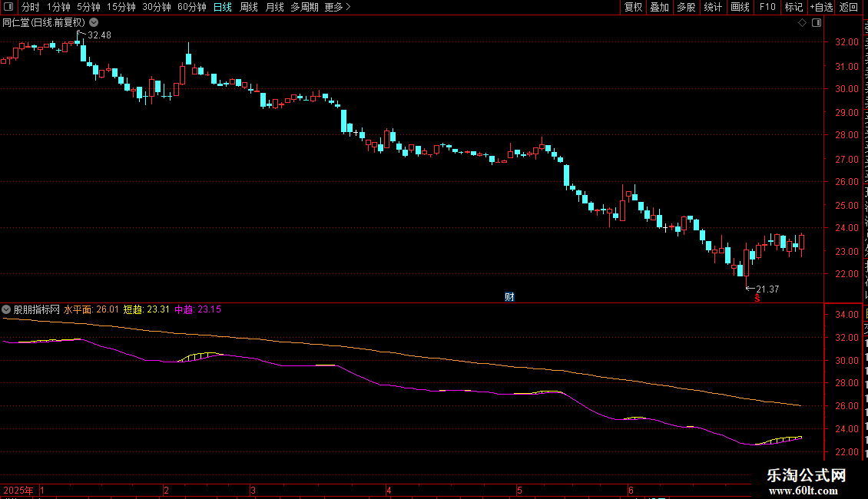The width and height of the screenshot is (868, 499).
Task: Click the 32.00 price axis label
Action: coord(847,42)
